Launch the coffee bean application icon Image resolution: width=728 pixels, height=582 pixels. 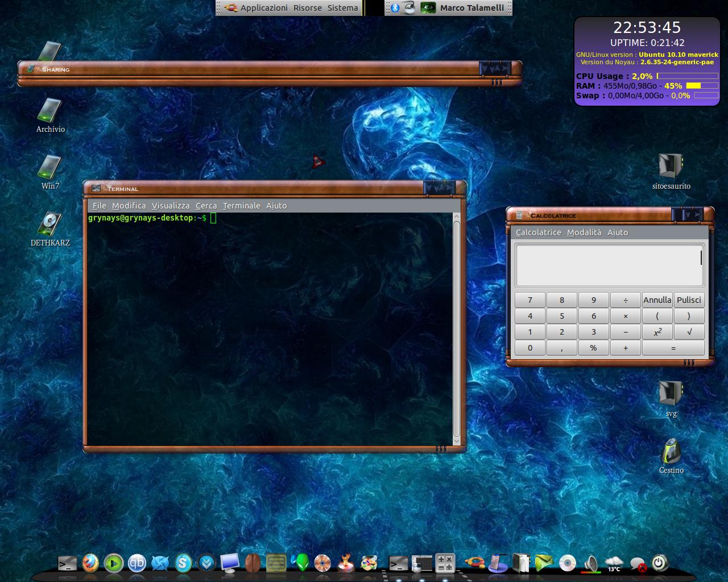pyautogui.click(x=253, y=563)
